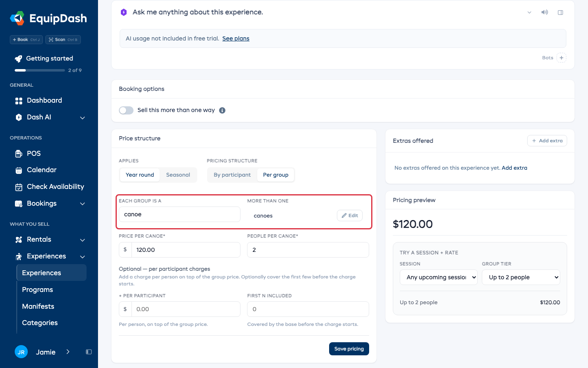
Task: Click the Dash AI hexagon icon
Action: 19,117
